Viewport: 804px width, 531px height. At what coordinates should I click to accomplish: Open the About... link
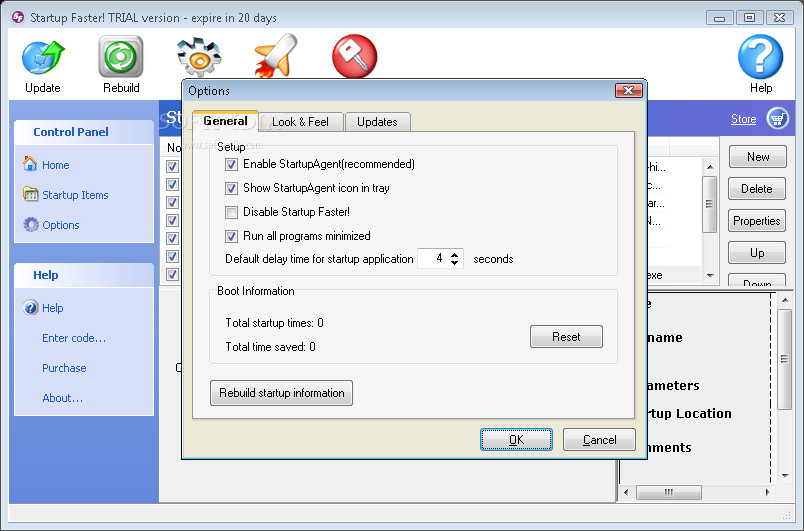click(63, 398)
